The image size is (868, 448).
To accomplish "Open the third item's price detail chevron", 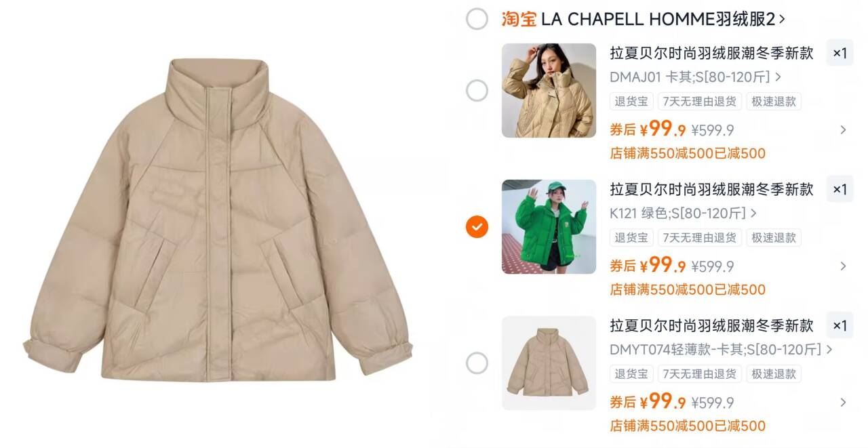I will 843,403.
